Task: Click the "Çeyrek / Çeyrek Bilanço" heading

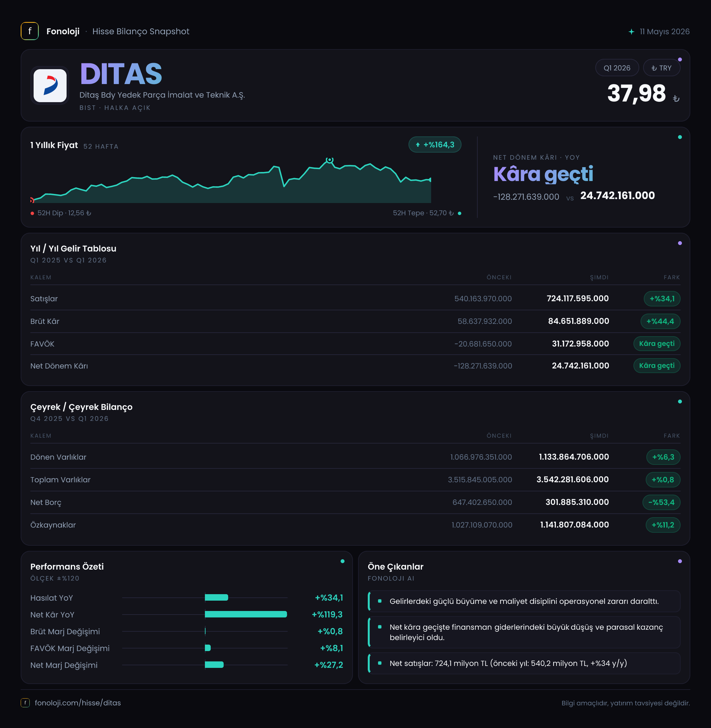Action: 81,407
